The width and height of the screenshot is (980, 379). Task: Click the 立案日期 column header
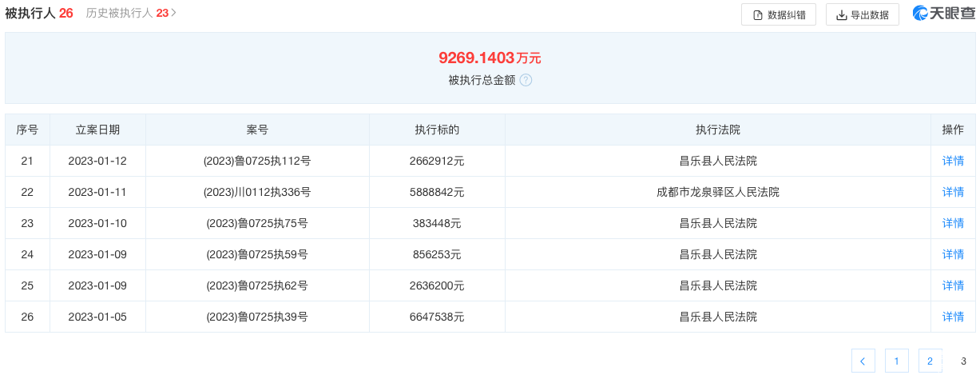[x=97, y=130]
